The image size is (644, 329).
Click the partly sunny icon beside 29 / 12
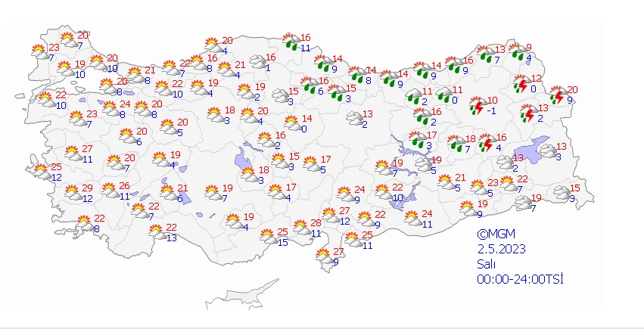pos(73,193)
